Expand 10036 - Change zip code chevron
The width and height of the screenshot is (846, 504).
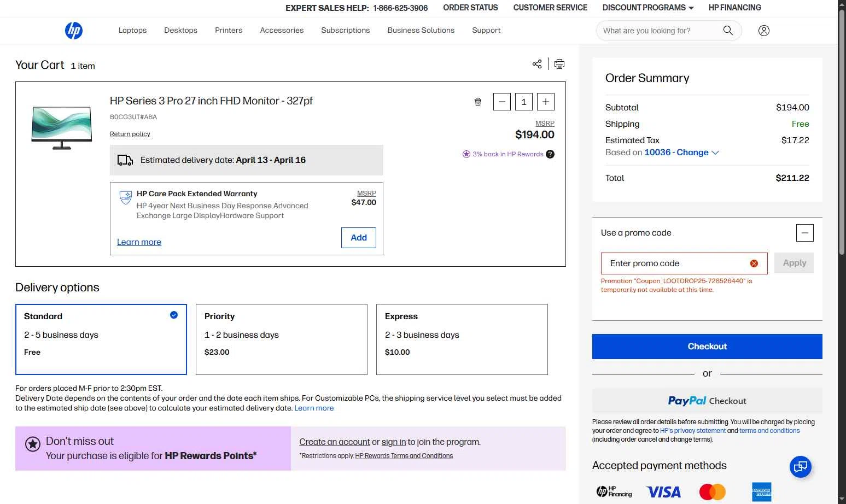(715, 153)
